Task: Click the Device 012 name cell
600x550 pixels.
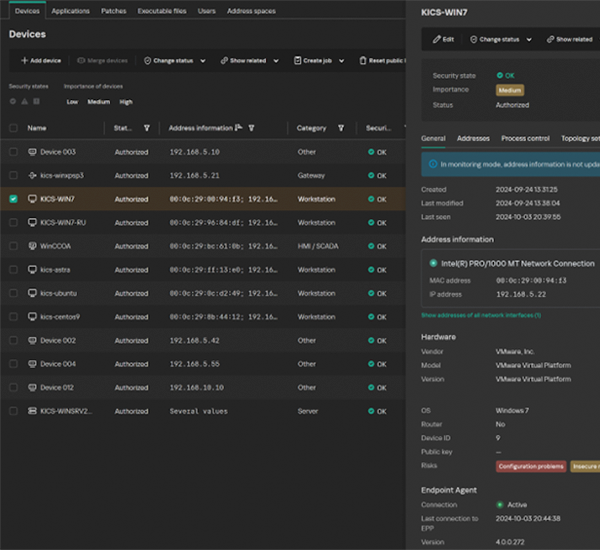Action: pyautogui.click(x=57, y=387)
